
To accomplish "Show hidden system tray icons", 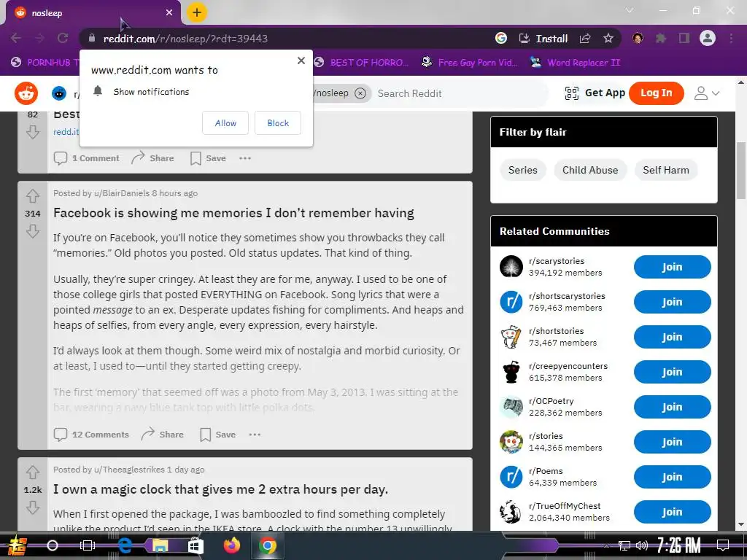I will [x=606, y=545].
